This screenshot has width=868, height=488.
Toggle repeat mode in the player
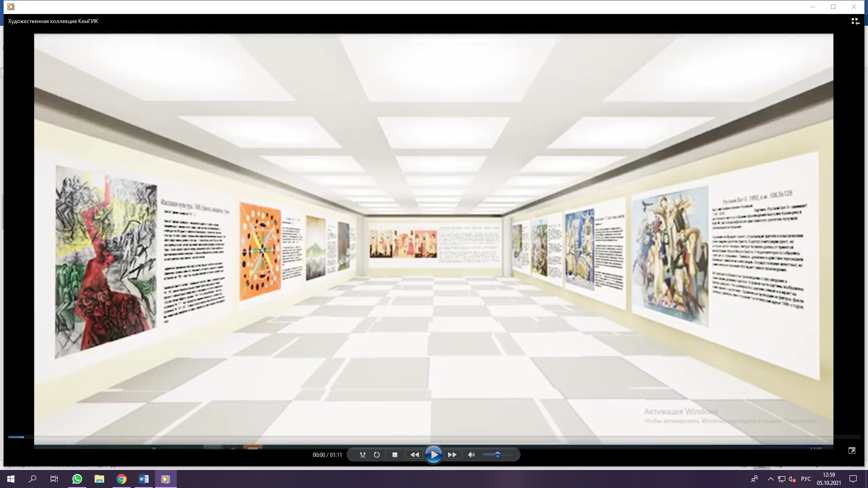(x=377, y=455)
